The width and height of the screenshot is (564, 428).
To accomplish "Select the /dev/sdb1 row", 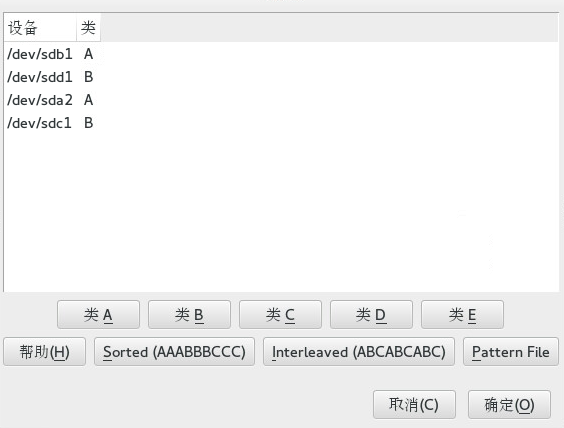I will pyautogui.click(x=281, y=54).
